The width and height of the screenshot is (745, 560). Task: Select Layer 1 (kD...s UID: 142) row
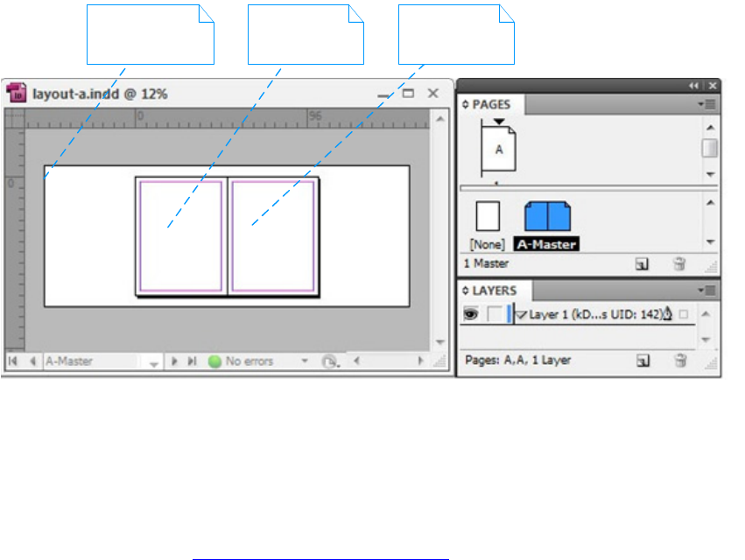[x=578, y=314]
